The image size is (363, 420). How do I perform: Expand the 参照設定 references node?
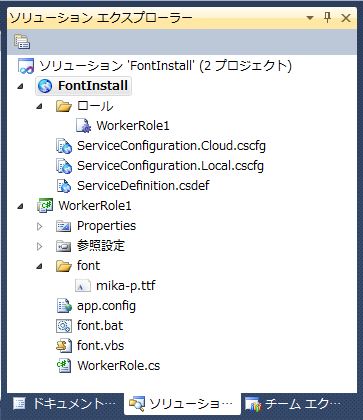[40, 246]
